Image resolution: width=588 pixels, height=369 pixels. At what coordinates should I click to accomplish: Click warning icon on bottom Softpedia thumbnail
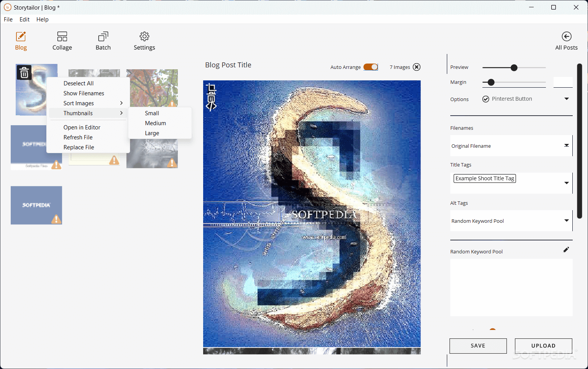(x=57, y=219)
